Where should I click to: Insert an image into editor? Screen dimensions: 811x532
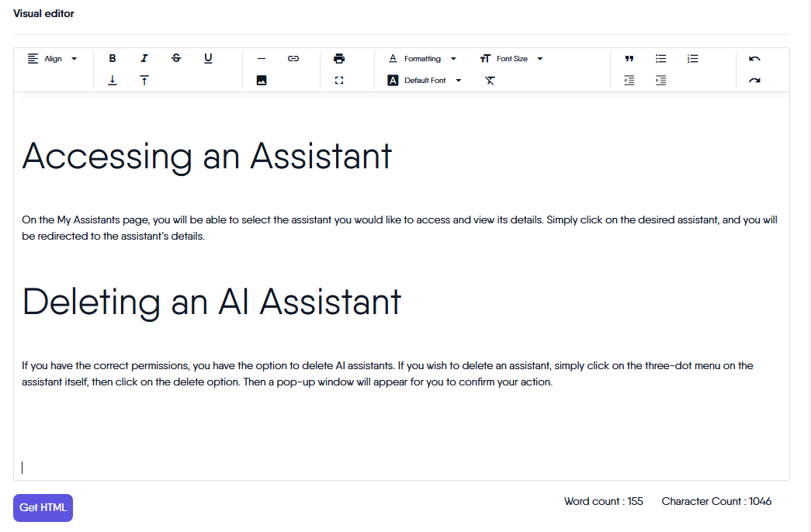tap(262, 80)
